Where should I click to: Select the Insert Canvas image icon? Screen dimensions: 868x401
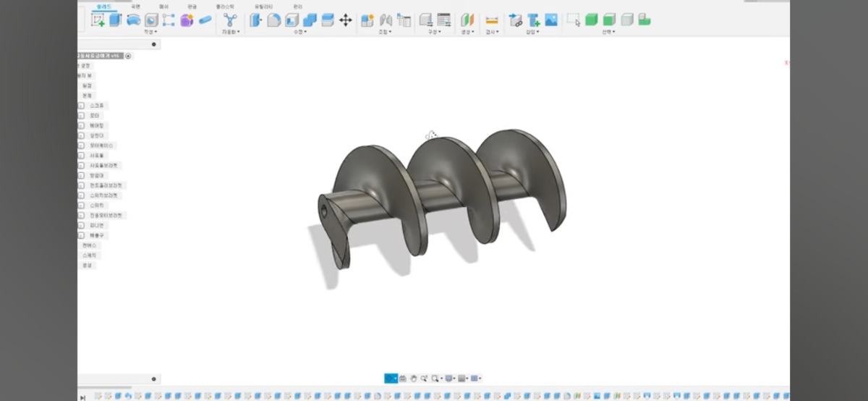coord(551,20)
